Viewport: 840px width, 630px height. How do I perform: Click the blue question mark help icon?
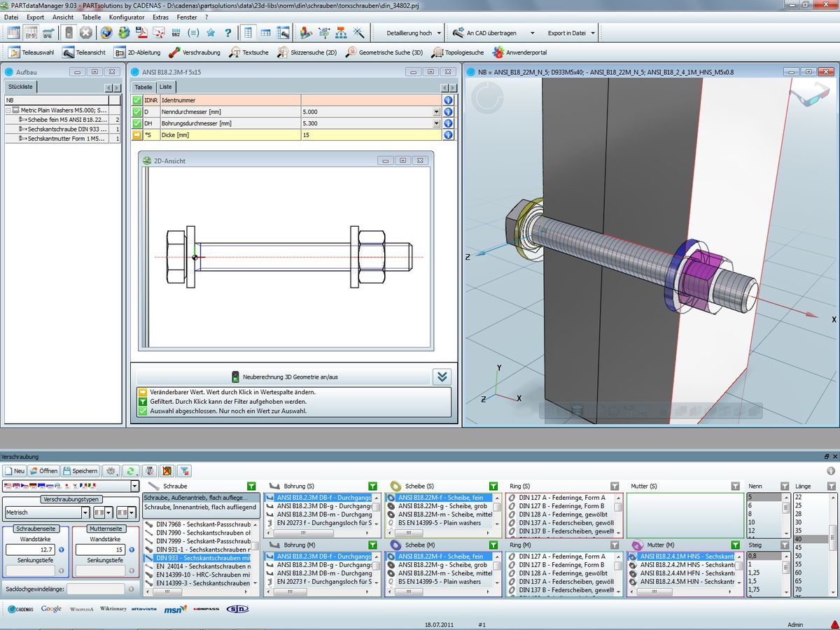228,33
